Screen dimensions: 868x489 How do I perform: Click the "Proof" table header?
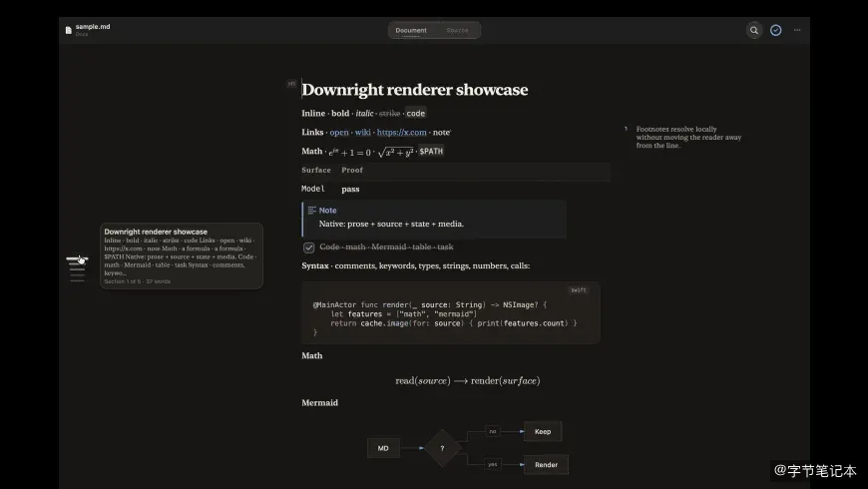click(352, 170)
